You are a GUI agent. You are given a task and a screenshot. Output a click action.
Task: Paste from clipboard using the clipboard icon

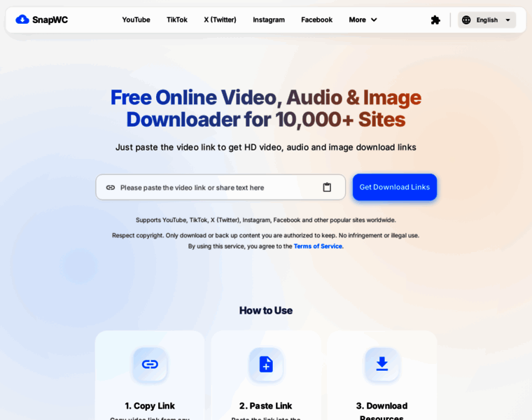[327, 188]
